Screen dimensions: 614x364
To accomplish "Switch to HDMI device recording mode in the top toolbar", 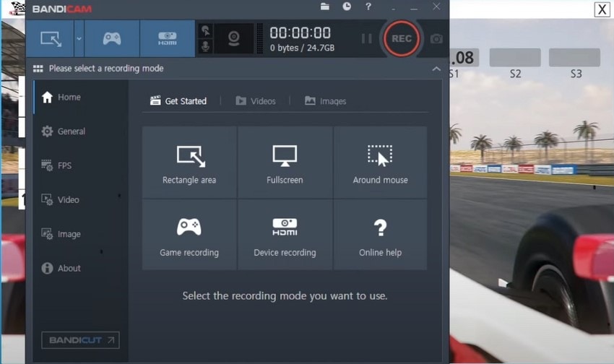I will (167, 39).
